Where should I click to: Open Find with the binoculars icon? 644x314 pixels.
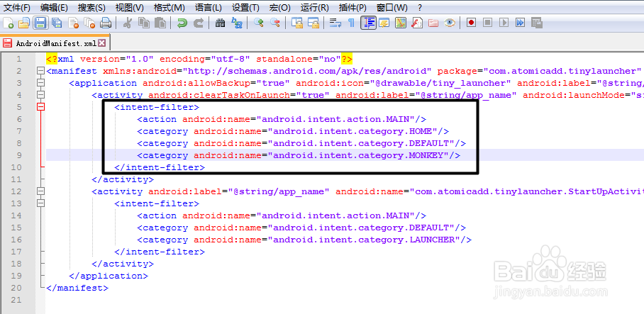[x=220, y=23]
